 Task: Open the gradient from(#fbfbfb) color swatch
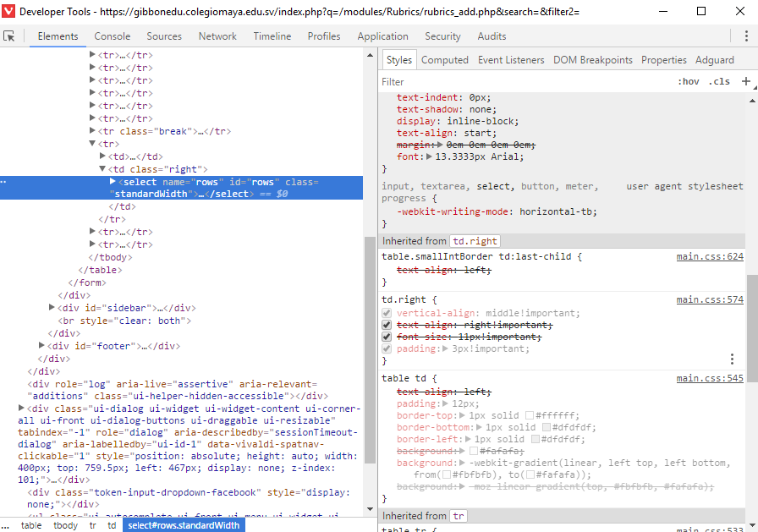(x=447, y=474)
